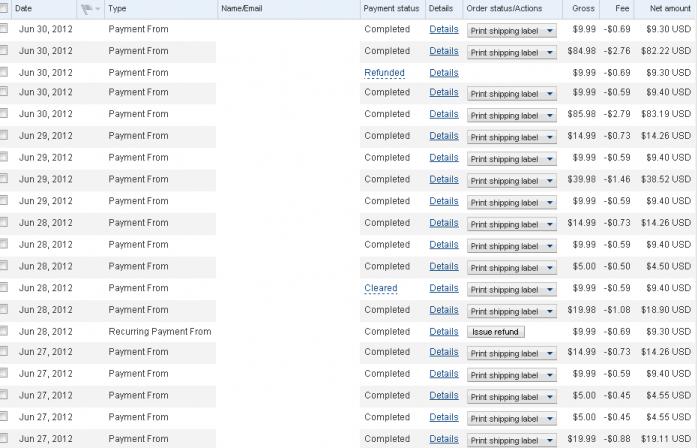This screenshot has height=448, width=698.
Task: Check the box for Jun 30 $84.98 payment
Action: pos(4,50)
